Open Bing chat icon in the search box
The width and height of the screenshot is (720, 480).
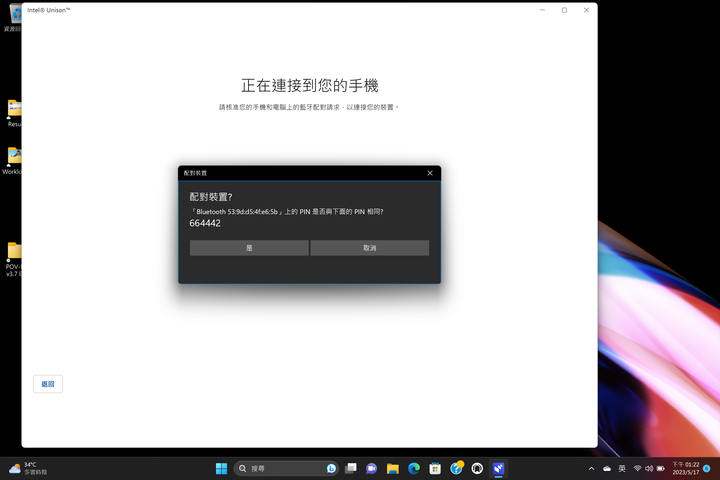point(331,469)
